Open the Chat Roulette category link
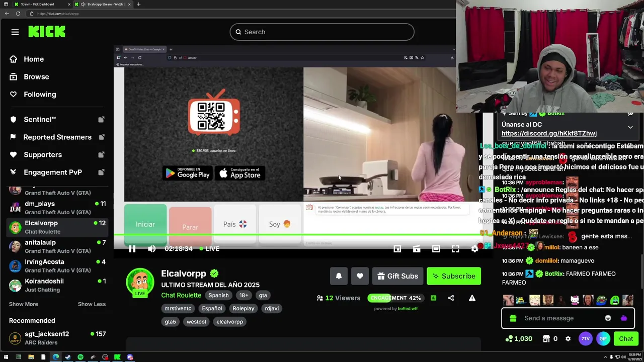 coord(181,296)
